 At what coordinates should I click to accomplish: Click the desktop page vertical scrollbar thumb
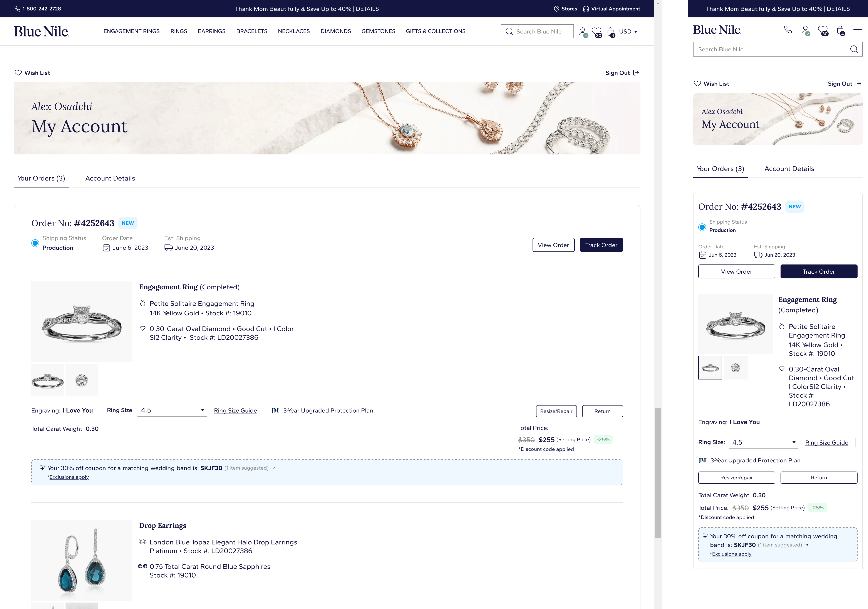point(658,473)
